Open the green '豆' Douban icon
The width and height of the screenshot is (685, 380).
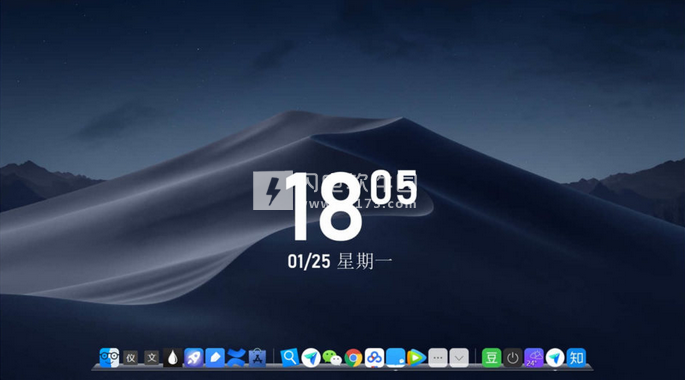coord(491,358)
